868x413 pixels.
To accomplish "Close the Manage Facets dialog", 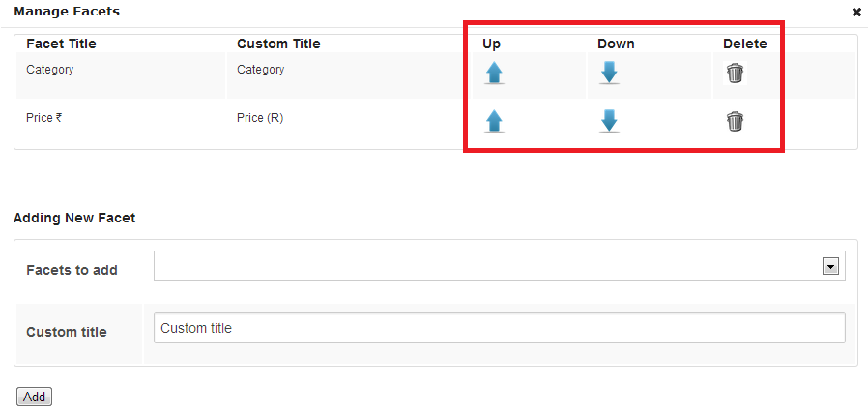I will pyautogui.click(x=856, y=13).
